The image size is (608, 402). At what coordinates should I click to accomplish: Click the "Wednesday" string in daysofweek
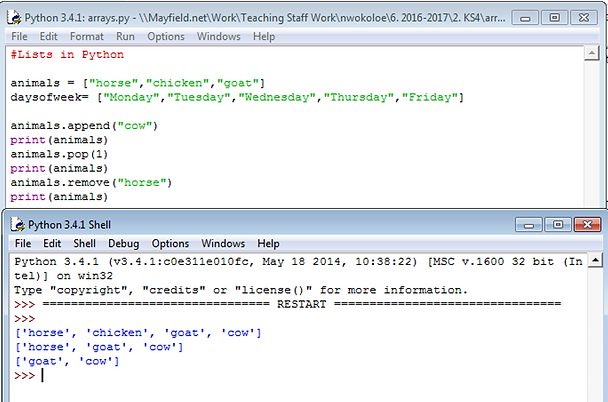coord(277,97)
